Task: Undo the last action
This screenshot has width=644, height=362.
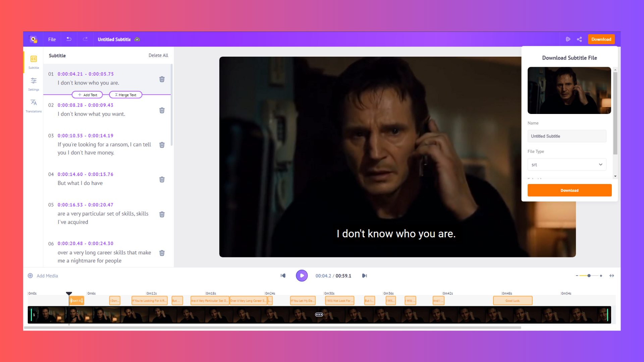Action: 69,39
